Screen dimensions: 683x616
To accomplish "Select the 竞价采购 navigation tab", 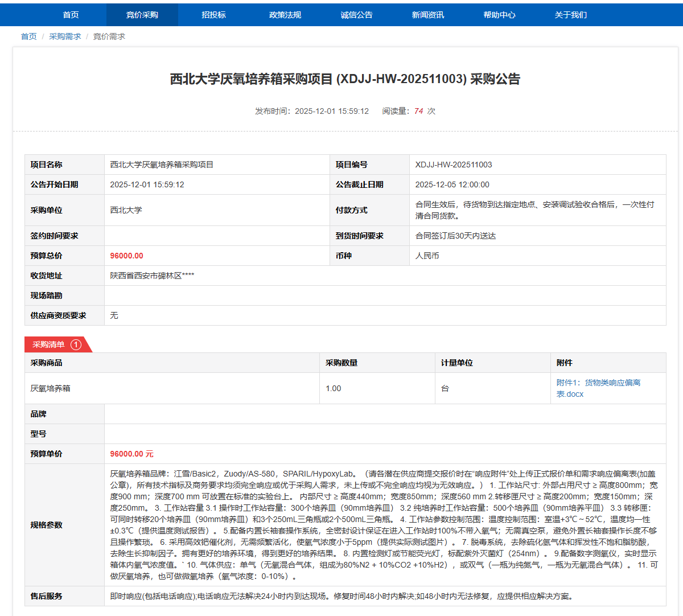I will 142,15.
